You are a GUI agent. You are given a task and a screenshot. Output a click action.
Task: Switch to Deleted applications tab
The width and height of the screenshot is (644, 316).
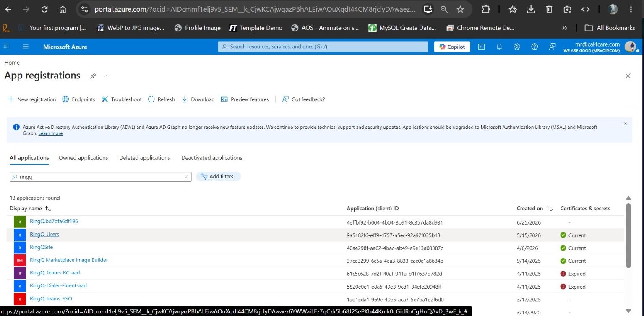point(145,158)
